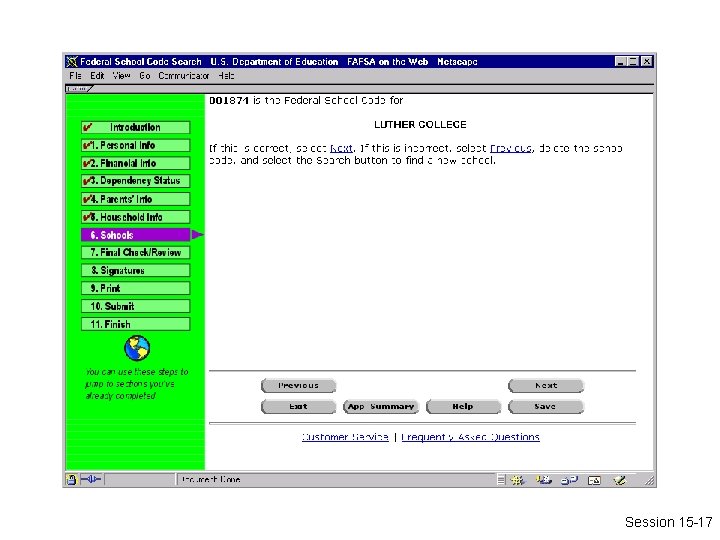This screenshot has height=540, width=720.
Task: Follow the Previous link in the paragraph
Action: [x=511, y=148]
